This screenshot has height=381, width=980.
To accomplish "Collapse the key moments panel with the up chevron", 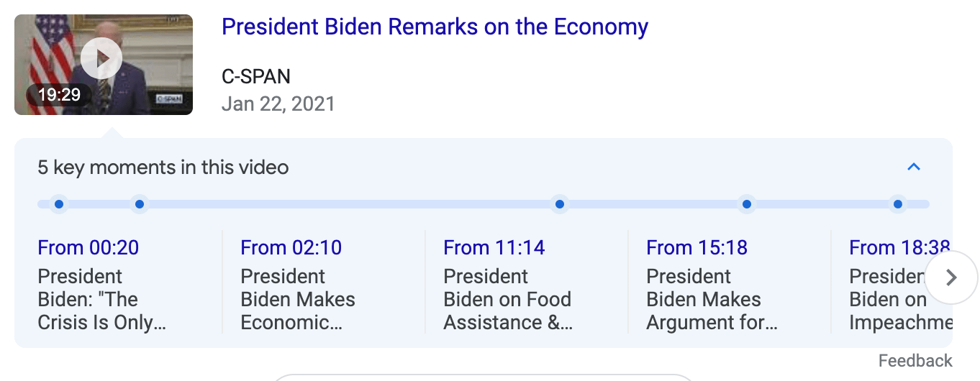I will click(x=914, y=167).
